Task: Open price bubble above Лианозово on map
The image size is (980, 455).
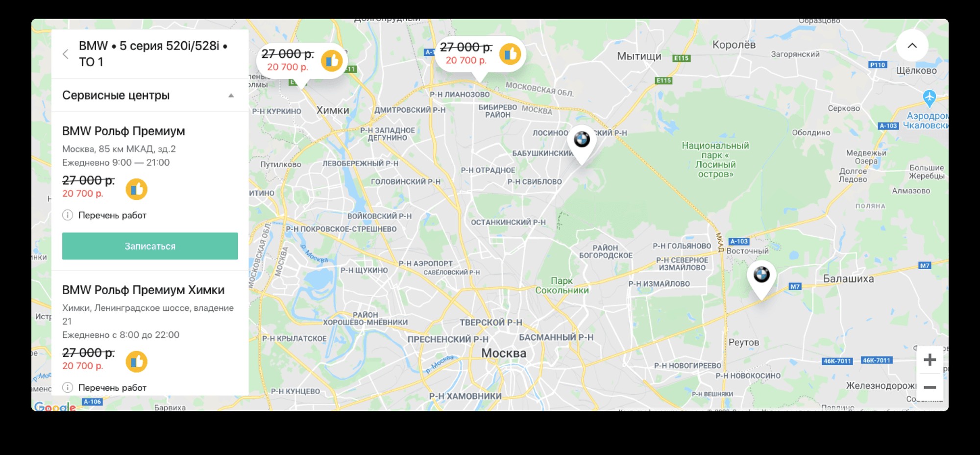Action: [480, 54]
